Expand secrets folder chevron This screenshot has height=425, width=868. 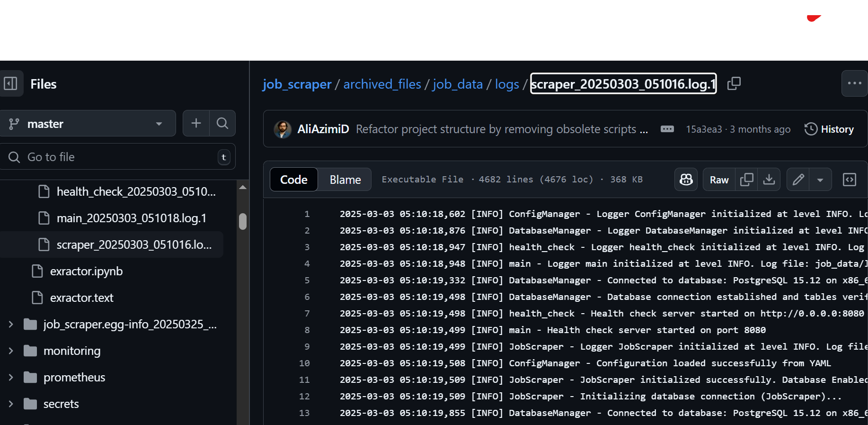pyautogui.click(x=10, y=404)
